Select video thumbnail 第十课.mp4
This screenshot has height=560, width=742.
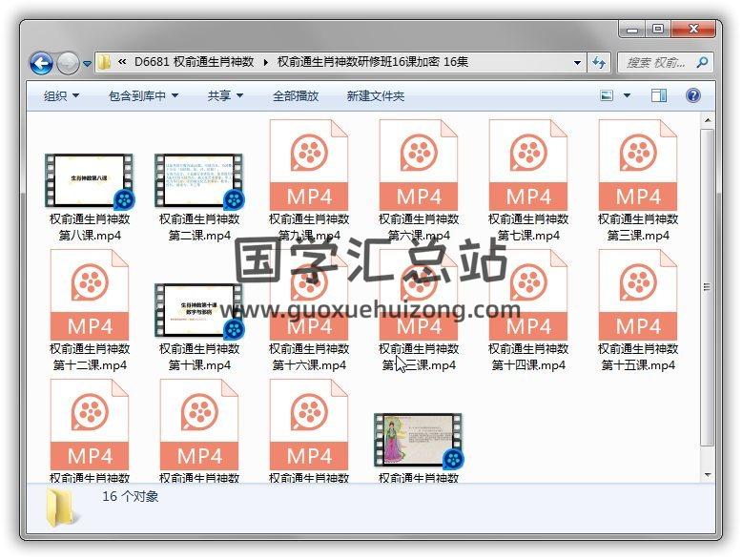pos(199,310)
